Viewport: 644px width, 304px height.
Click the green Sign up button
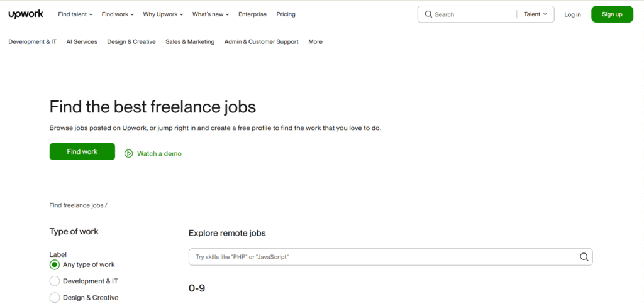(612, 14)
